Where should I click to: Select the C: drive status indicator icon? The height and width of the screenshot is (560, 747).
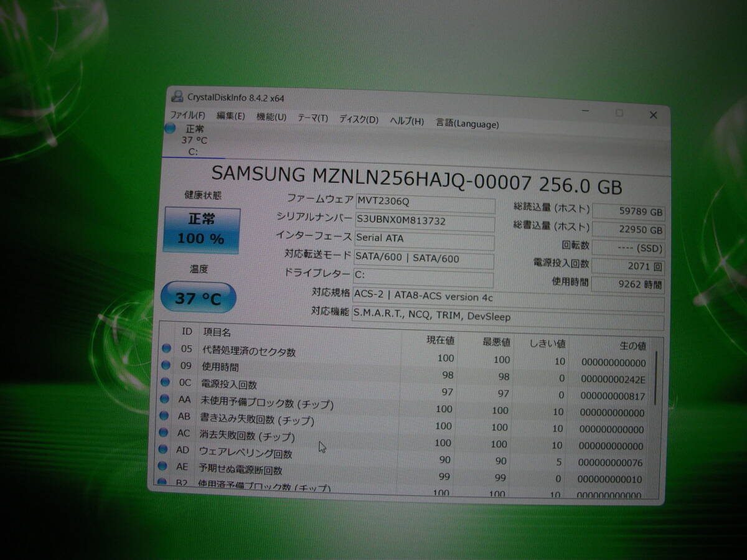pos(170,128)
